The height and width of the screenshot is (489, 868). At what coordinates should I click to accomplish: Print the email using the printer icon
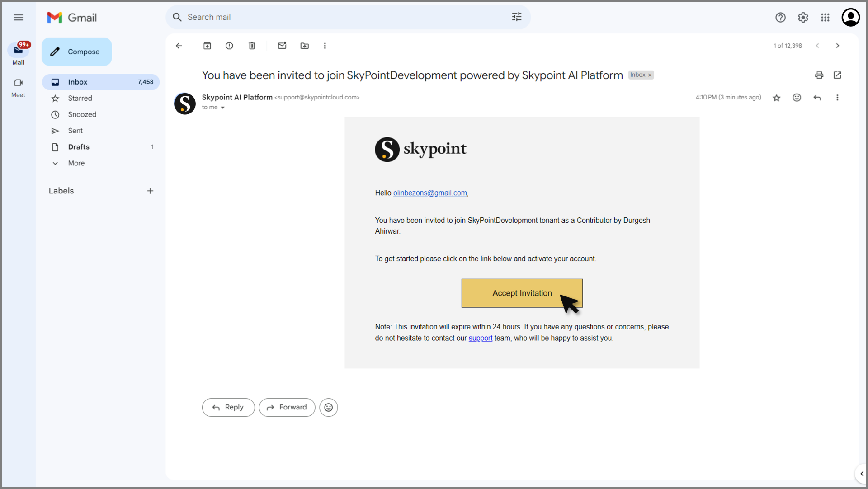[819, 75]
